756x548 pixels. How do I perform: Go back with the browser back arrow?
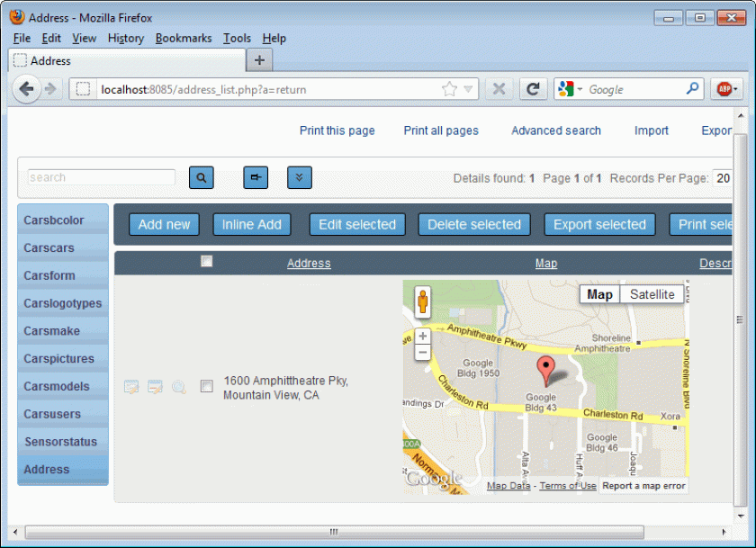click(26, 89)
